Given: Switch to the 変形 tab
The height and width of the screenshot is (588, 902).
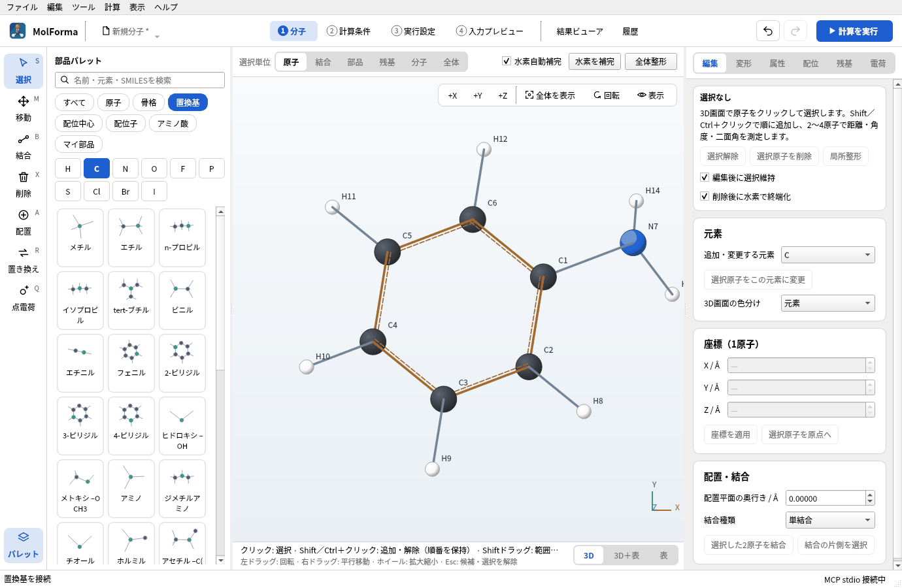Looking at the screenshot, I should pos(744,63).
